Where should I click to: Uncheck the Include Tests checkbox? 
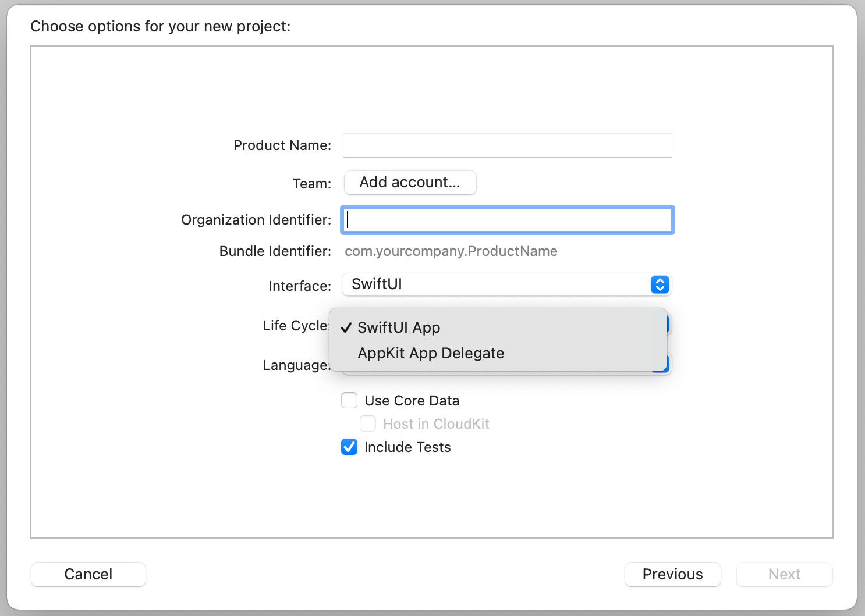pos(349,447)
